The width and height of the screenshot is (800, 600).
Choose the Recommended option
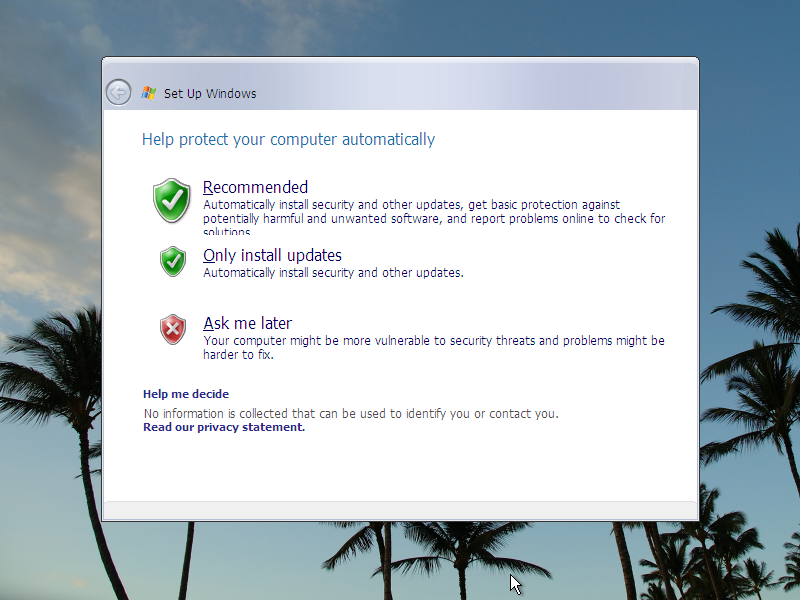(255, 187)
